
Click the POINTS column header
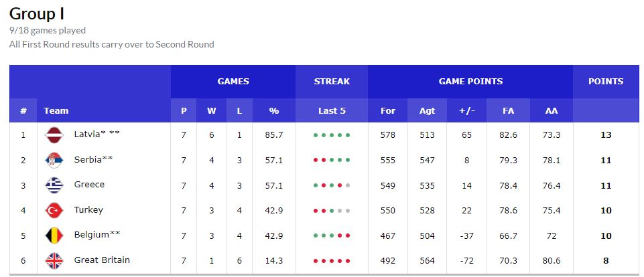point(606,82)
